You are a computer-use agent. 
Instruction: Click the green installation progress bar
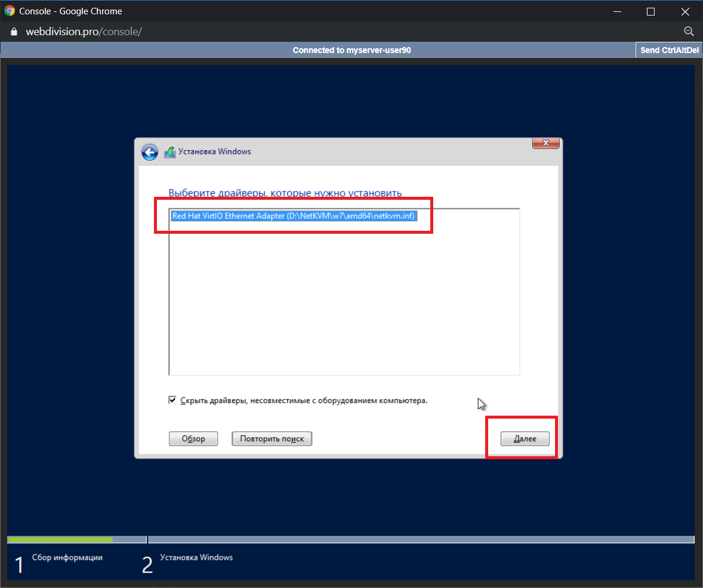point(60,540)
